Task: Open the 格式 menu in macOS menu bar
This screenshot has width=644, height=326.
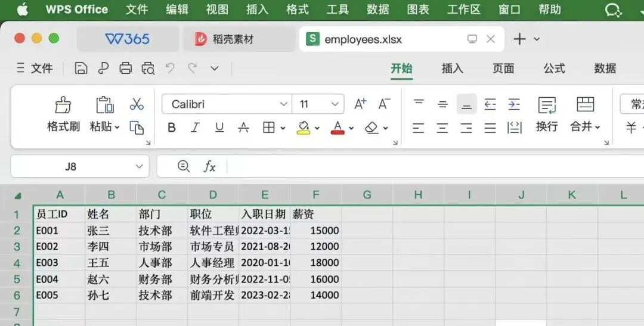Action: [x=298, y=10]
